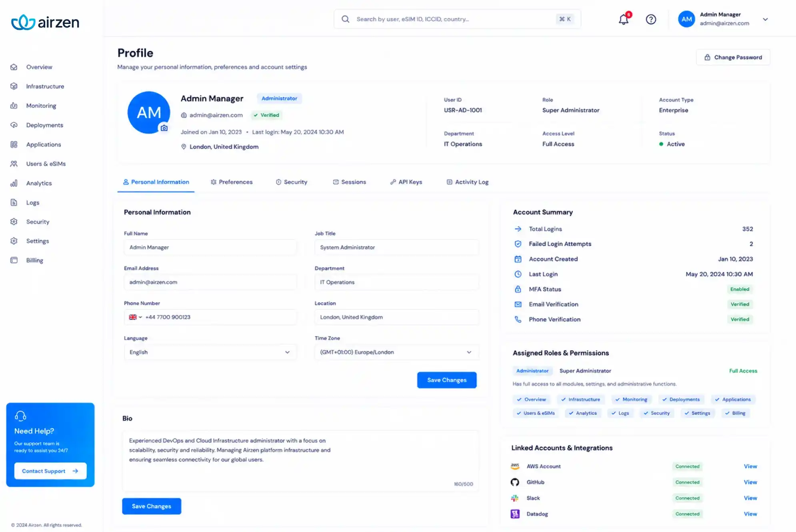
Task: Click the global search field
Action: (457, 19)
